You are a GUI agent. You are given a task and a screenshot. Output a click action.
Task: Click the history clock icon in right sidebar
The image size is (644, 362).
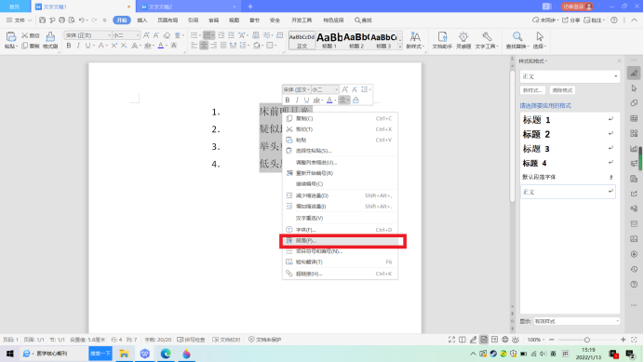pyautogui.click(x=634, y=269)
